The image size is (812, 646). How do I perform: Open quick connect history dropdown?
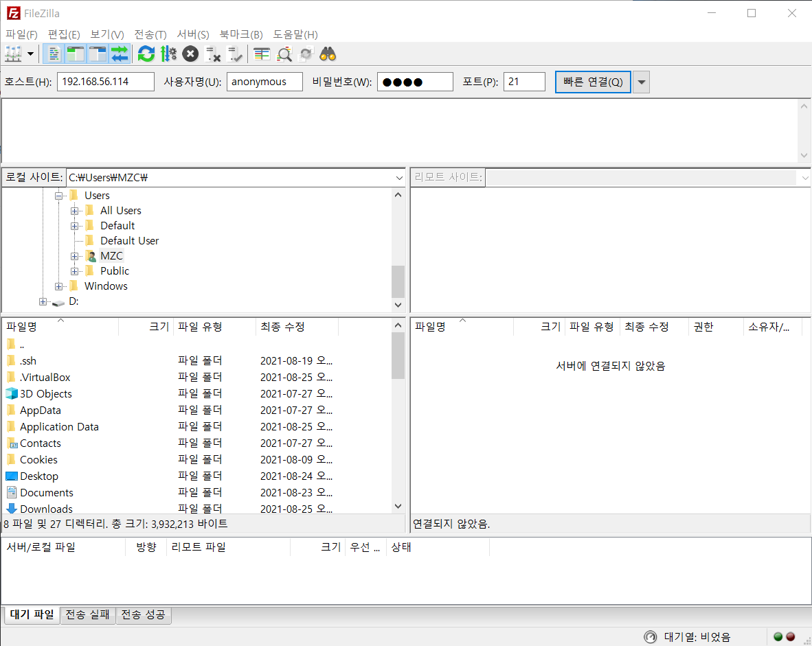coord(641,82)
